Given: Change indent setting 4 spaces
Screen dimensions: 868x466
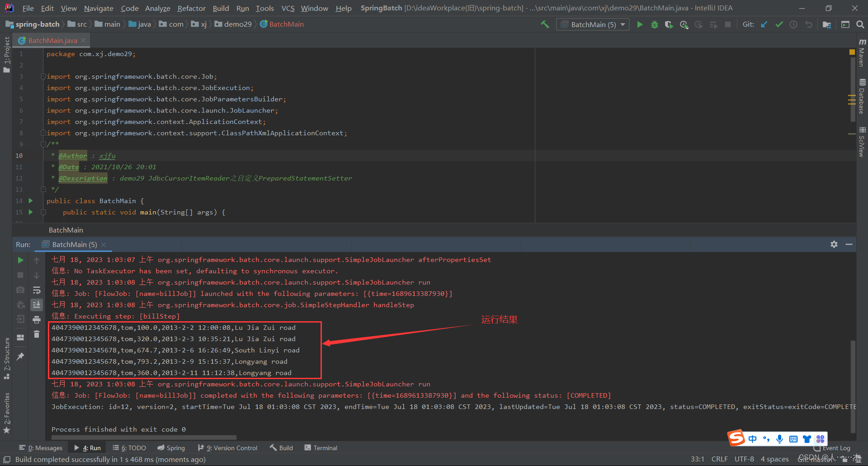Looking at the screenshot, I should 774,459.
